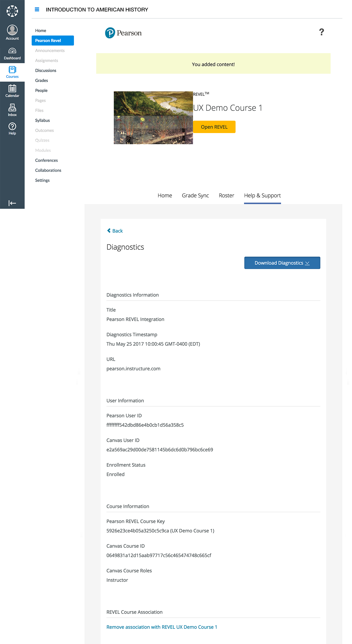Open the Download Diagnostics dropdown

282,263
